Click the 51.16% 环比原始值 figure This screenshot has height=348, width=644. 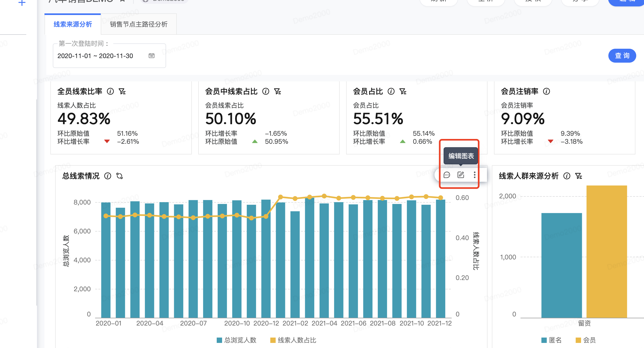point(127,134)
